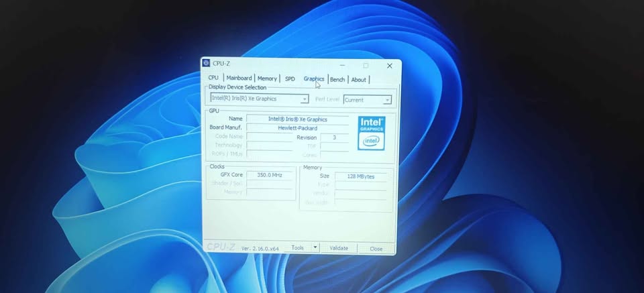Expand the Tools dropdown arrow
This screenshot has width=644, height=293.
pos(315,247)
